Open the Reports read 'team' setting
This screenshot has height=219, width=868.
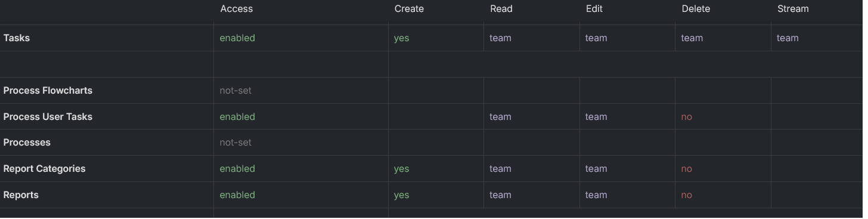tap(501, 195)
